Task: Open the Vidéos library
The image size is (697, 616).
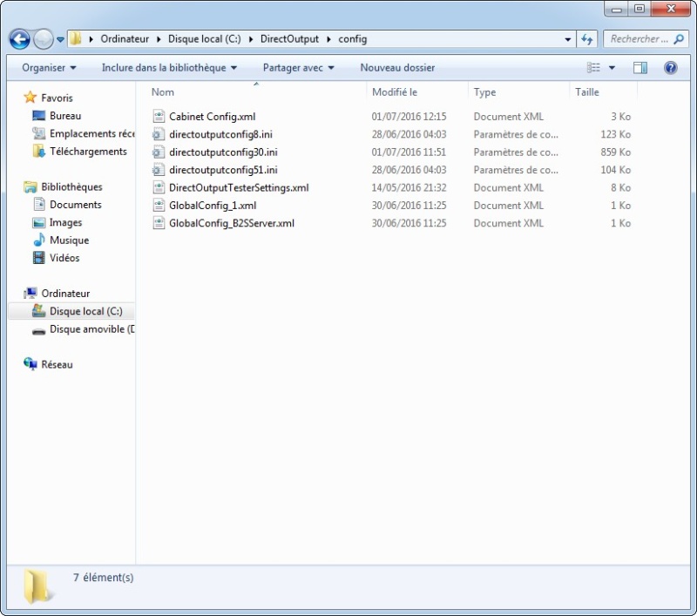Action: [64, 258]
